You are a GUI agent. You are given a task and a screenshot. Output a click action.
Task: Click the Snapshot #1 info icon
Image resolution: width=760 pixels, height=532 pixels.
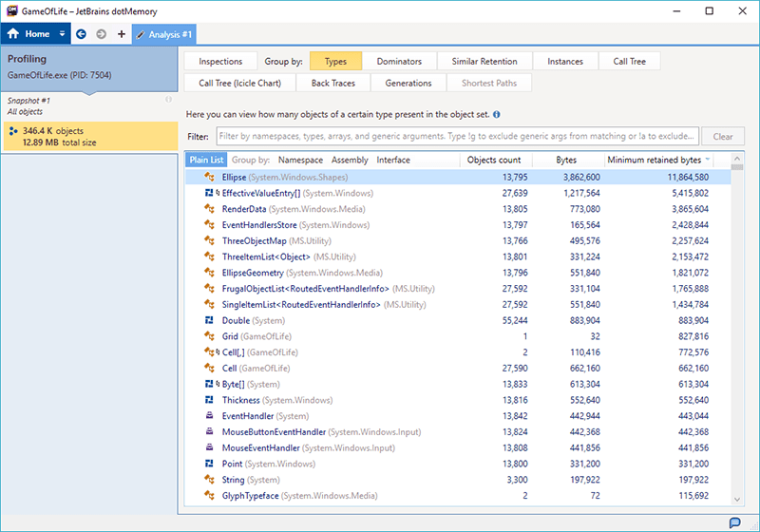[168, 100]
